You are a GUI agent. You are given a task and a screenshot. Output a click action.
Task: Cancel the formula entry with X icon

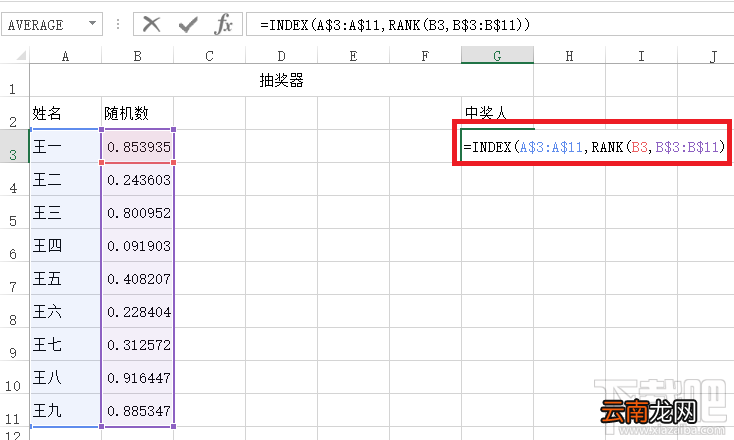click(151, 24)
